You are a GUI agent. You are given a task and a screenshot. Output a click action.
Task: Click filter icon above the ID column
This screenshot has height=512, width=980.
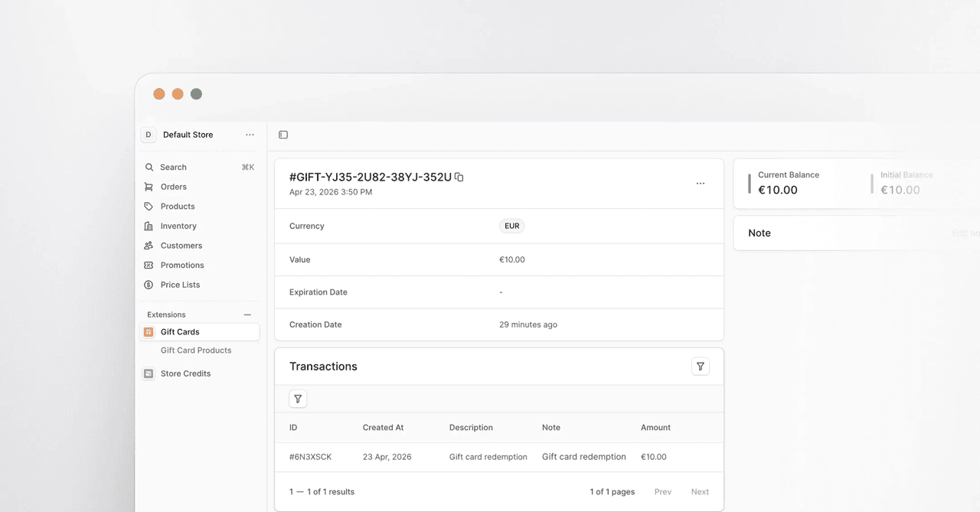298,399
